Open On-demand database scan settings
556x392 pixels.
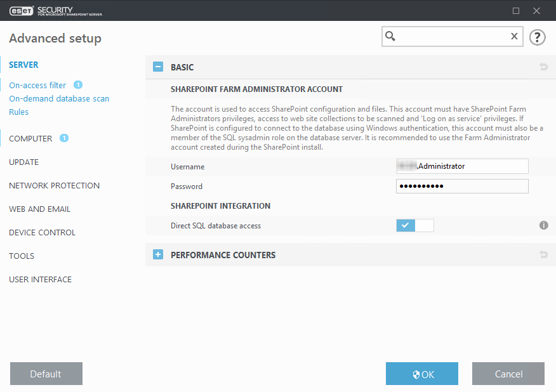[x=59, y=99]
